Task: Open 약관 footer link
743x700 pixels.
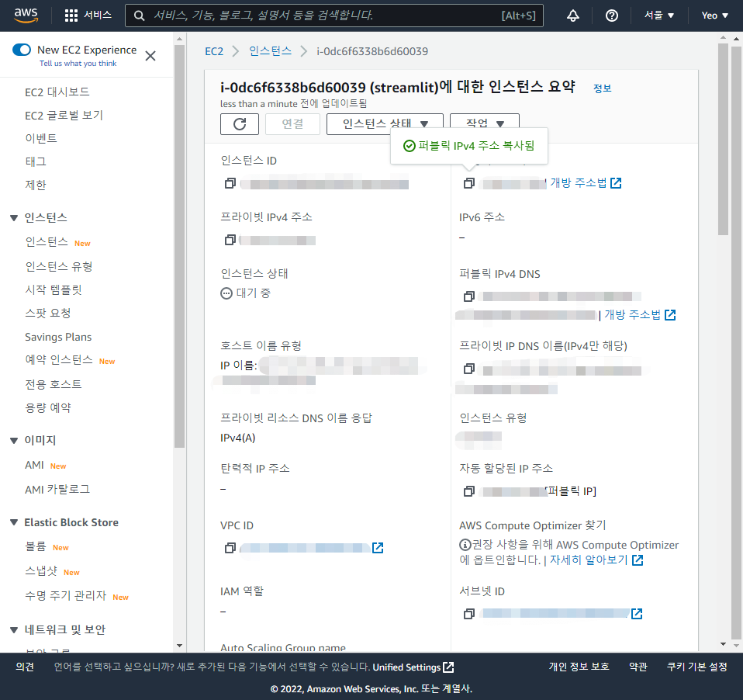Action: (638, 667)
